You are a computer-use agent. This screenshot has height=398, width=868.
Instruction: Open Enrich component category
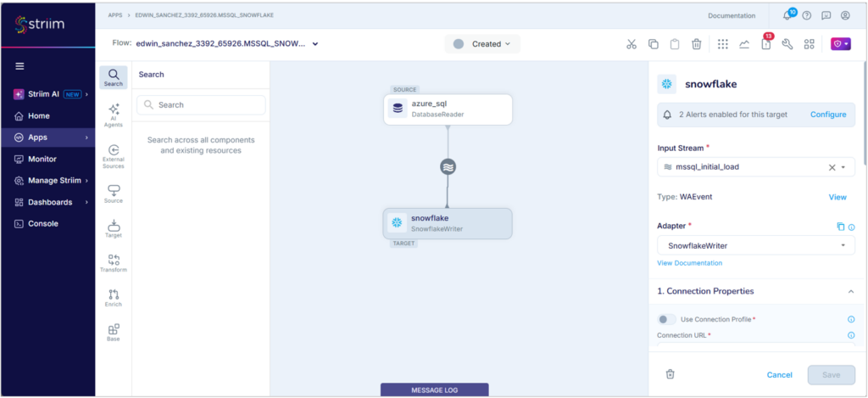tap(114, 298)
